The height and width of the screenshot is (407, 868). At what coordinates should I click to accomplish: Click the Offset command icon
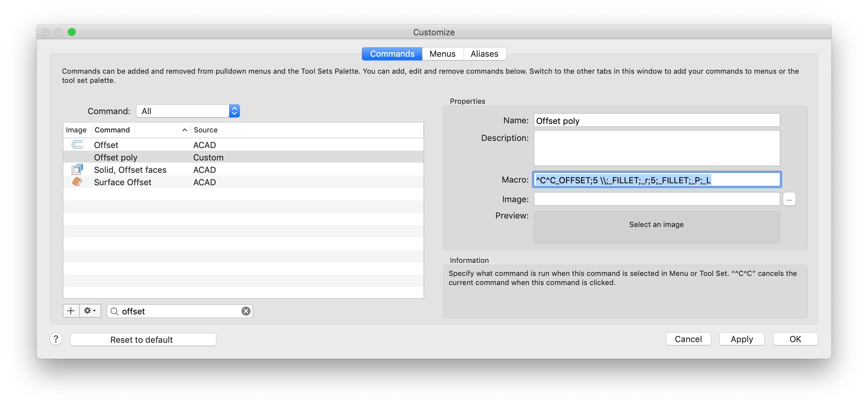click(77, 145)
